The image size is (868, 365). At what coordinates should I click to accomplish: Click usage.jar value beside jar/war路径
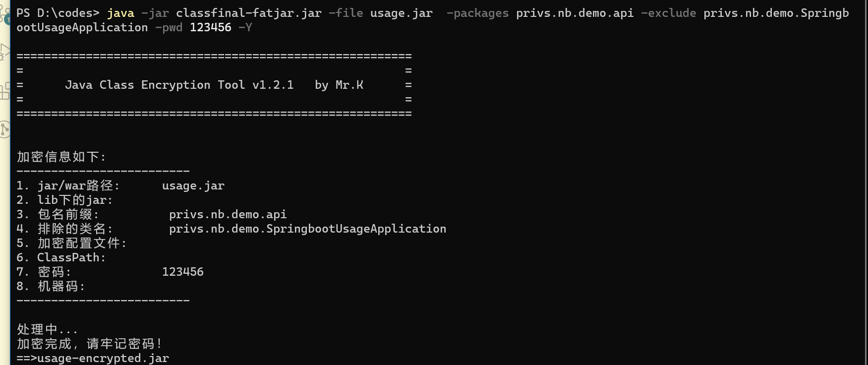[193, 185]
